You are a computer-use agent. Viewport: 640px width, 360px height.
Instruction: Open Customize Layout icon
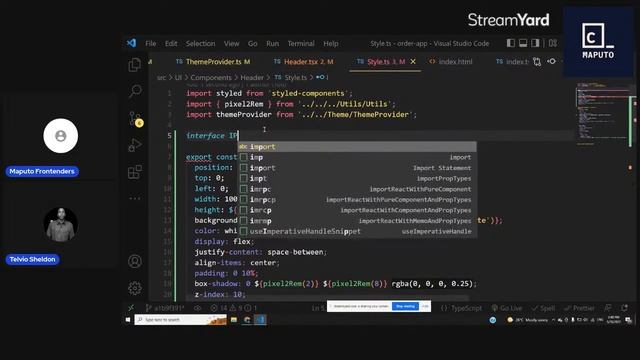pyautogui.click(x=553, y=43)
